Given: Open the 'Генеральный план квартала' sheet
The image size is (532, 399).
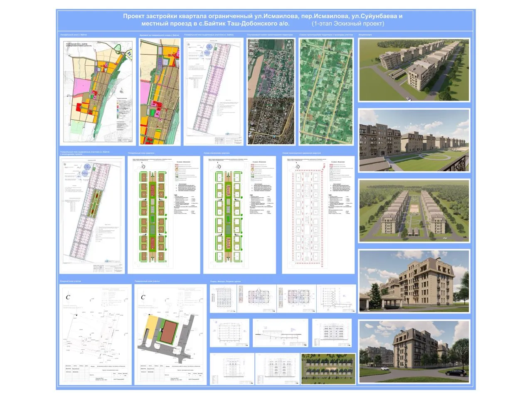Looking at the screenshot, I should (x=164, y=215).
